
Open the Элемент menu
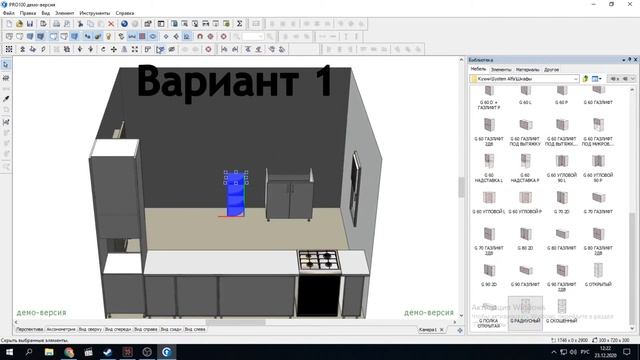pos(64,13)
